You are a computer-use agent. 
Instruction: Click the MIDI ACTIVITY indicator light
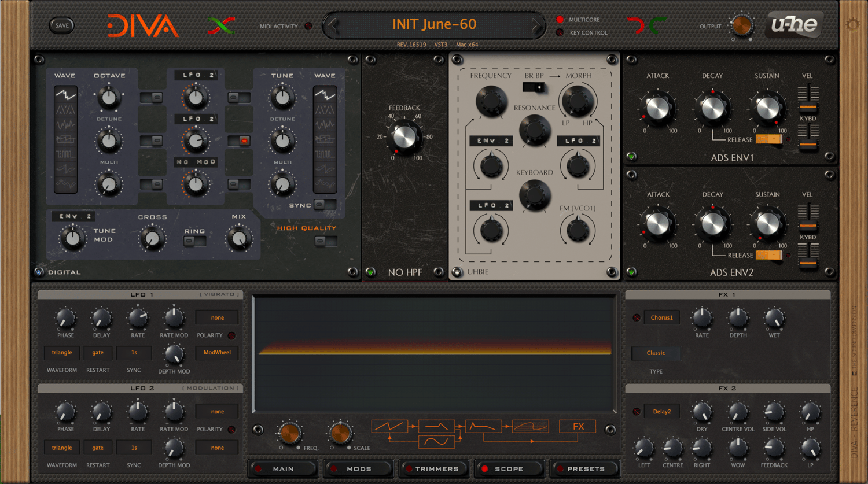pyautogui.click(x=308, y=26)
